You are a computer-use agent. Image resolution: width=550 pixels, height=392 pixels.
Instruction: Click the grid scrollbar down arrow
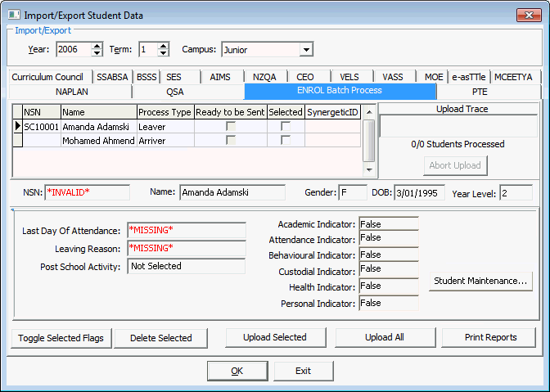(368, 169)
